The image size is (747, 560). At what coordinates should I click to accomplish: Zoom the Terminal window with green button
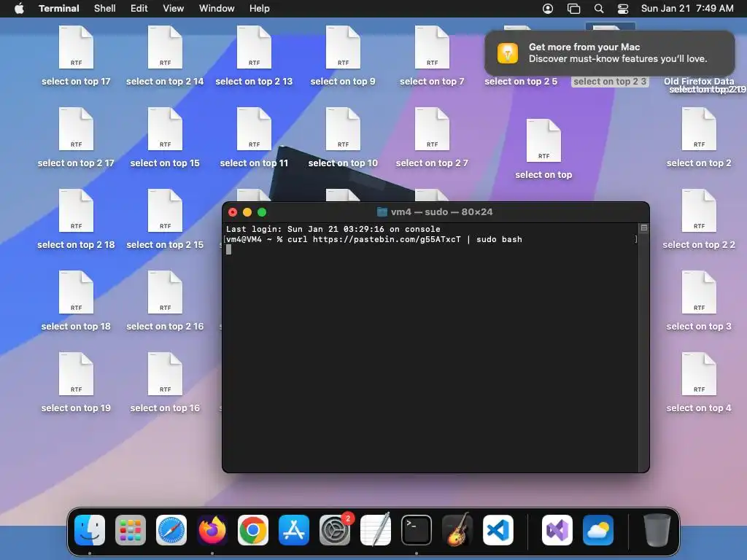262,212
